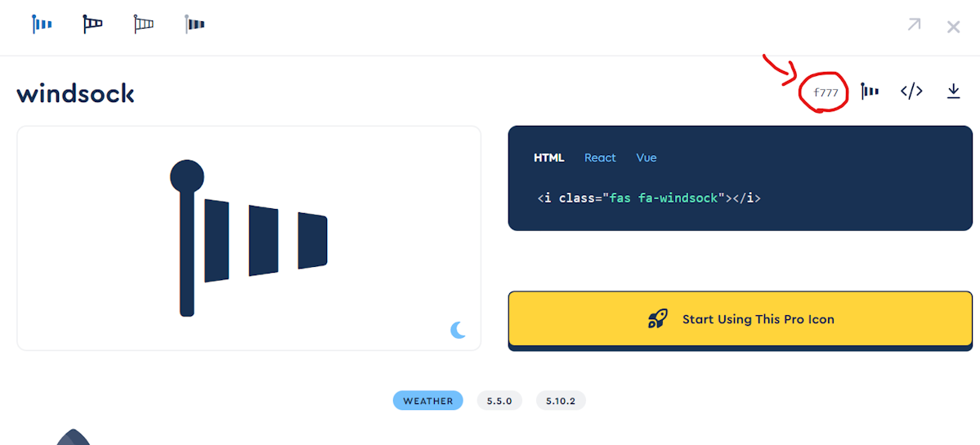The height and width of the screenshot is (445, 980).
Task: Close the windsock icon detail panel
Action: (x=953, y=26)
